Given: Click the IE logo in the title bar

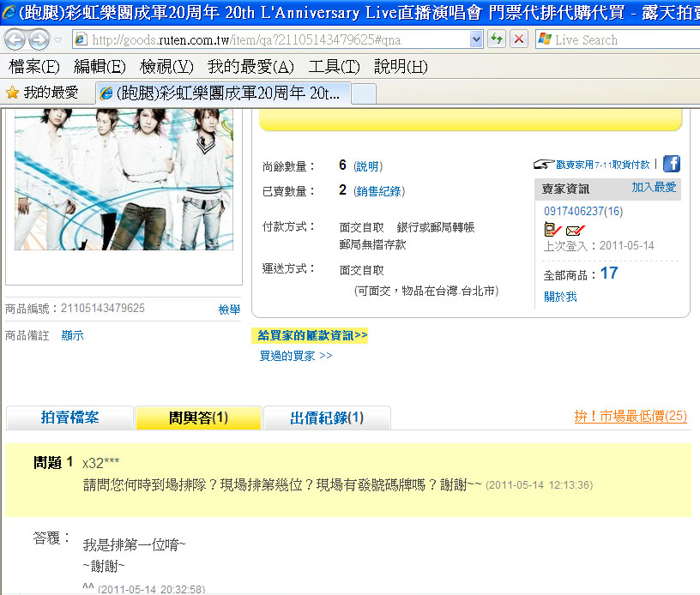Looking at the screenshot, I should coord(8,12).
